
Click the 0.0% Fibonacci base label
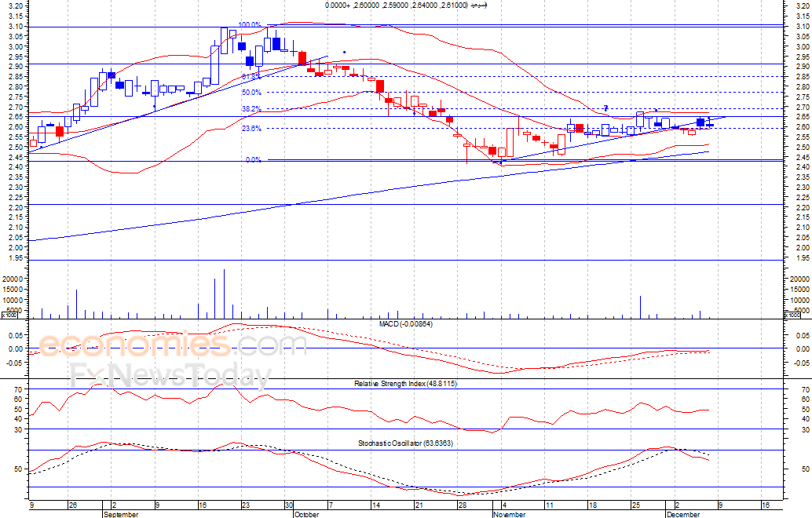[x=253, y=160]
